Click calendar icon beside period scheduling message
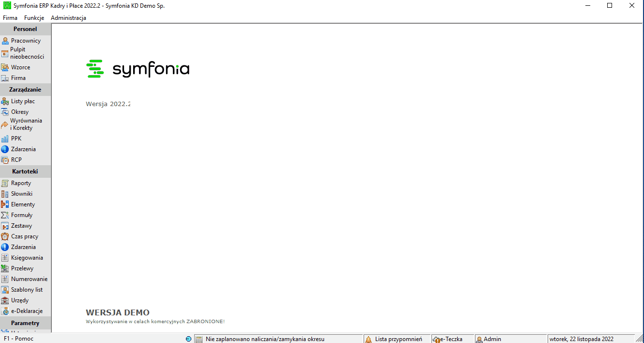This screenshot has height=343, width=644. click(x=199, y=339)
